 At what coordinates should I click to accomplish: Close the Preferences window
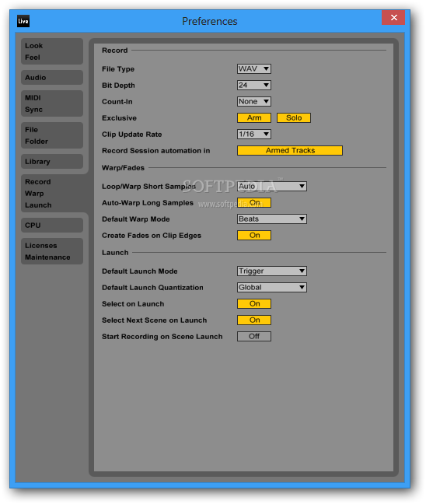pos(393,17)
